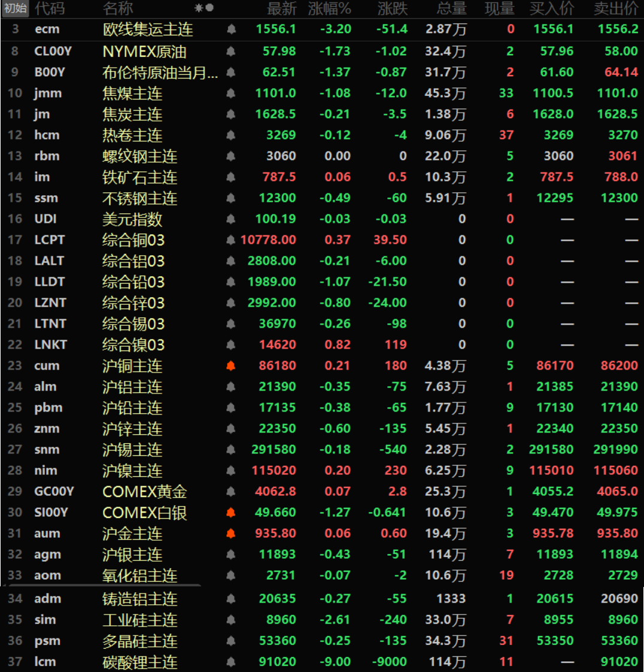Click the 名称 column header

coord(118,8)
